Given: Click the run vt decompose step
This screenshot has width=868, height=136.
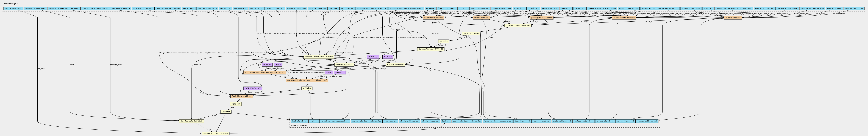Looking at the screenshot, I should pyautogui.click(x=471, y=33).
